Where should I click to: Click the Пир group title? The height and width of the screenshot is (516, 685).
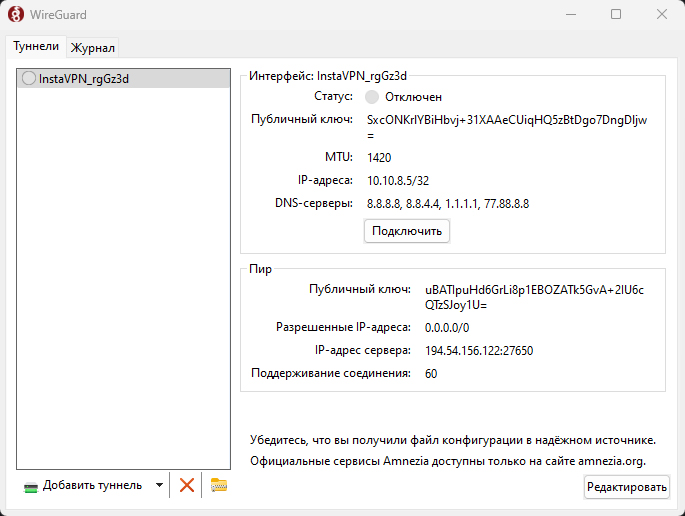260,269
